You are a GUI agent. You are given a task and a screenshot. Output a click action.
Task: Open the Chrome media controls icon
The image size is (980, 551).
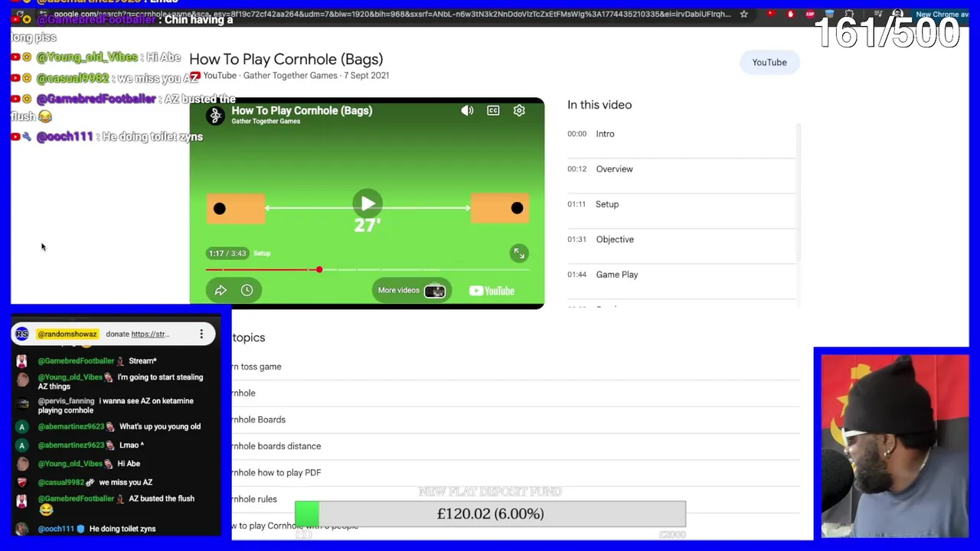click(x=878, y=14)
